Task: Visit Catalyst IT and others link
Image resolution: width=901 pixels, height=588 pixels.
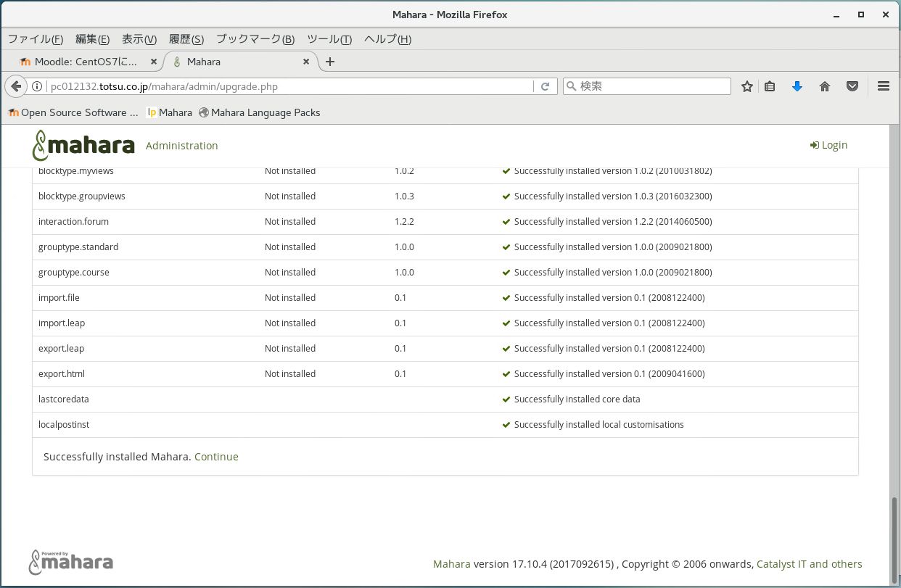Action: (x=810, y=564)
